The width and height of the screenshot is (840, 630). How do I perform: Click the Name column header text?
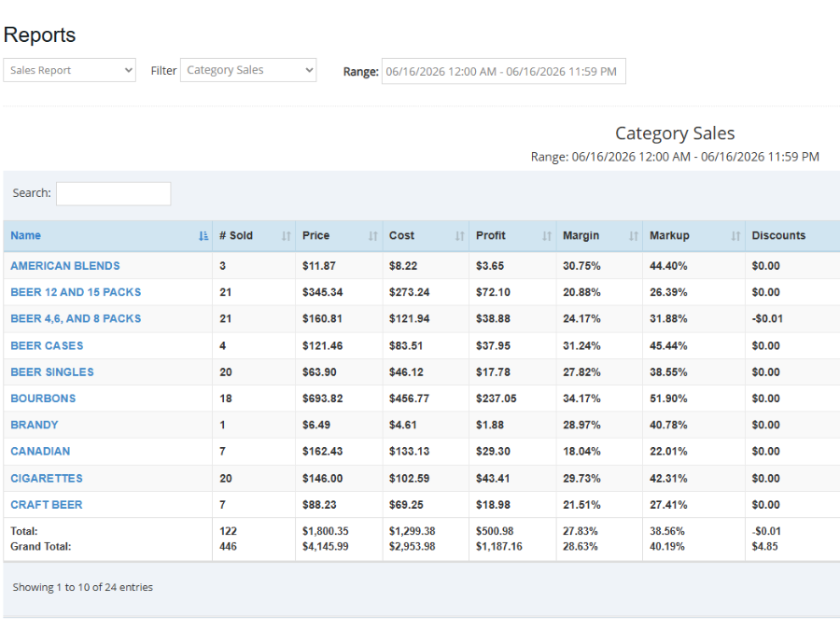coord(26,235)
